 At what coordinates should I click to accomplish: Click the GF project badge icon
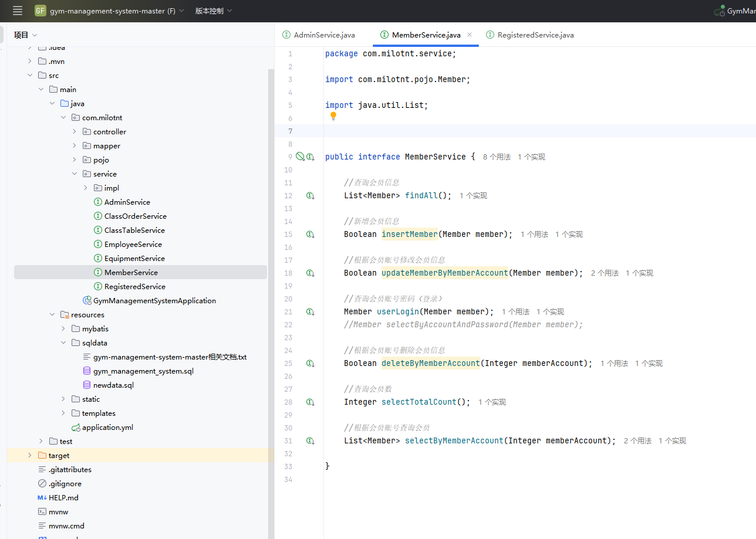click(x=41, y=11)
